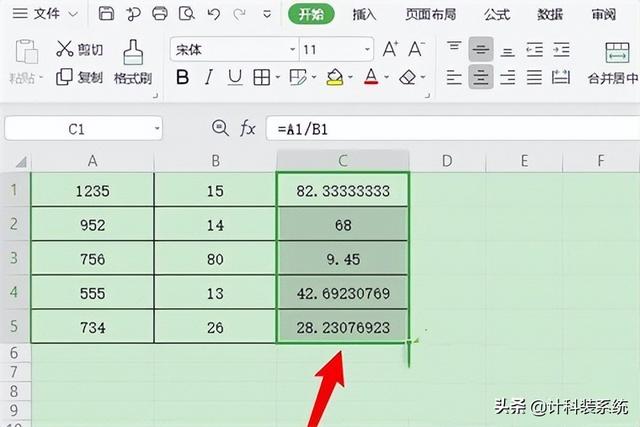Click the Save icon in quick access bar
The height and width of the screenshot is (427, 640).
click(x=107, y=14)
